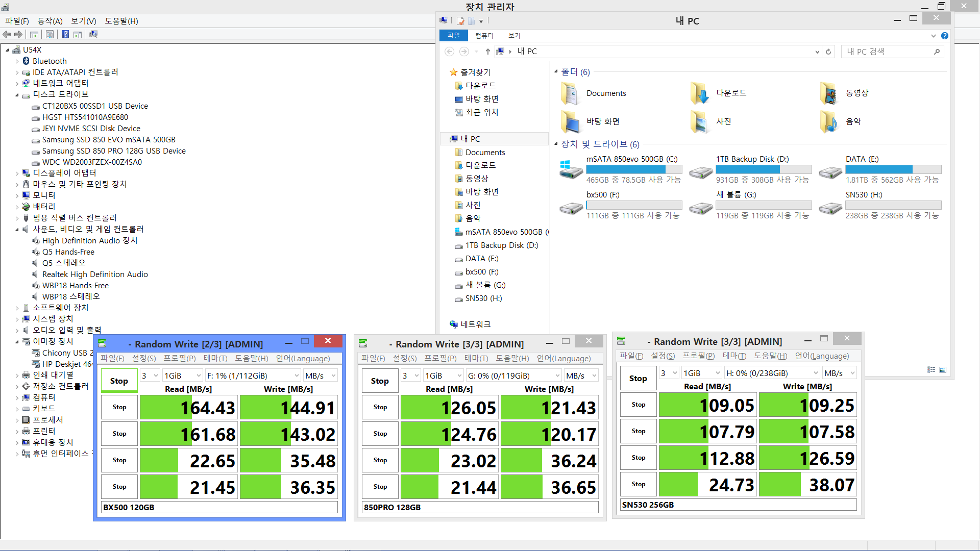
Task: Click Stop beside 21.44 in 850PRO window
Action: pyautogui.click(x=380, y=487)
